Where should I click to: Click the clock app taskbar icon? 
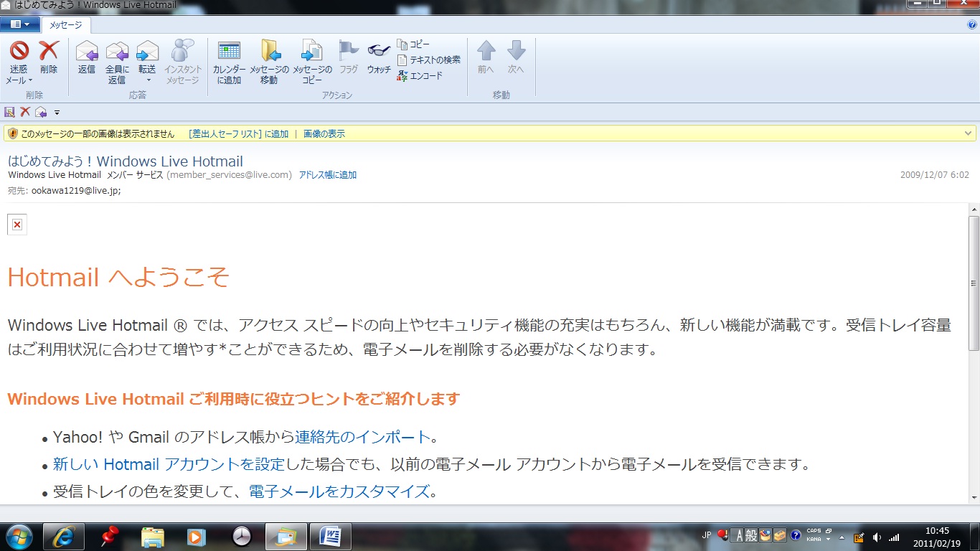point(242,536)
